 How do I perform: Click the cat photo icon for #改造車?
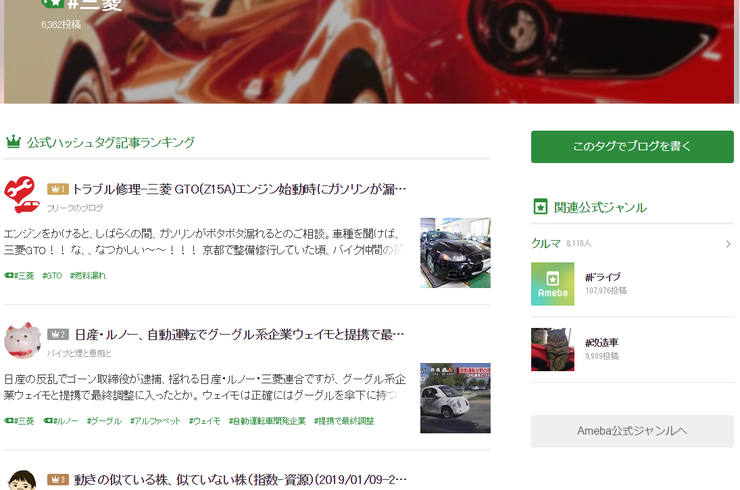552,349
